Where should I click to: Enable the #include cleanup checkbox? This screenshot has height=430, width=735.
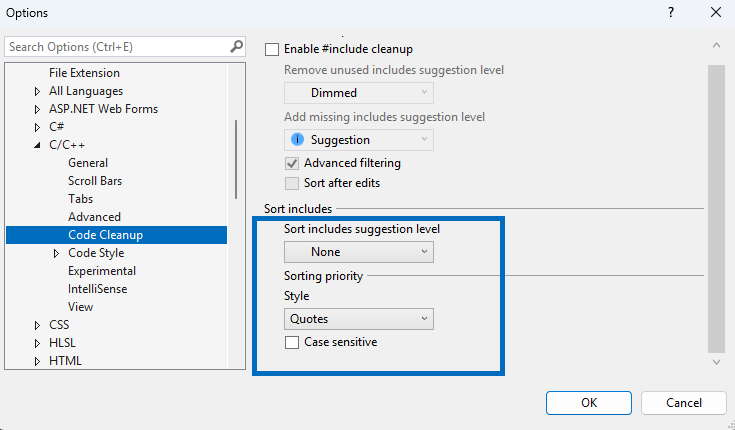tap(271, 49)
